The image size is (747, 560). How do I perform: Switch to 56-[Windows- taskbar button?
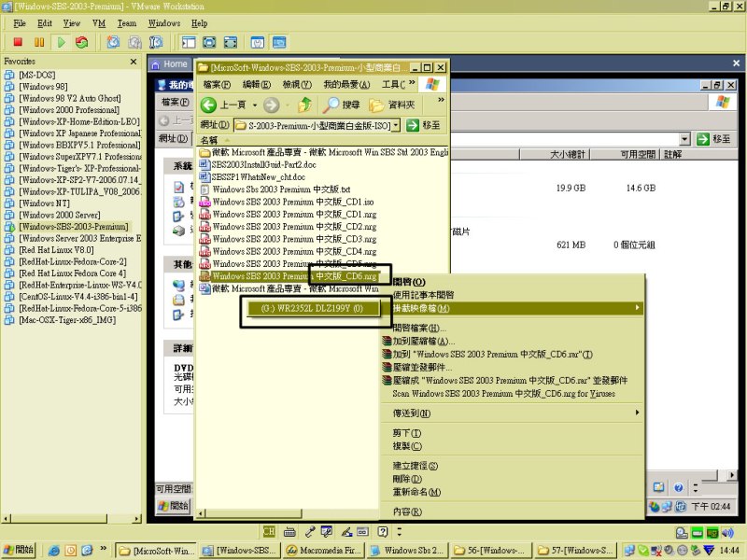click(x=489, y=551)
